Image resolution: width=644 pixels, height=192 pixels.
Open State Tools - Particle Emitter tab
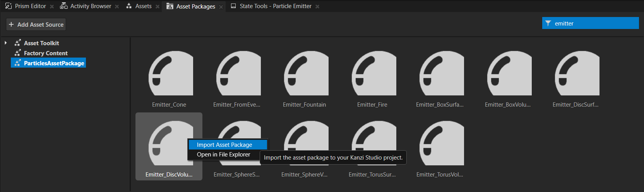(275, 6)
